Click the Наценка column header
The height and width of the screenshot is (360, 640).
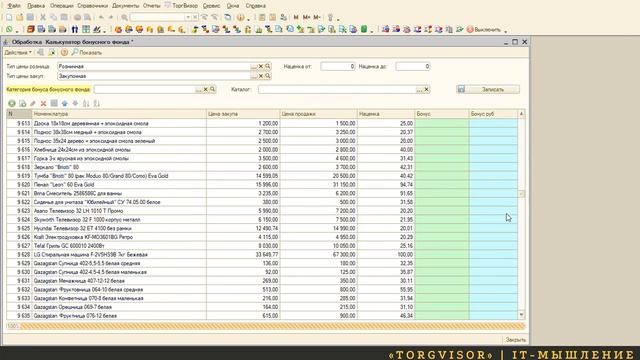386,114
